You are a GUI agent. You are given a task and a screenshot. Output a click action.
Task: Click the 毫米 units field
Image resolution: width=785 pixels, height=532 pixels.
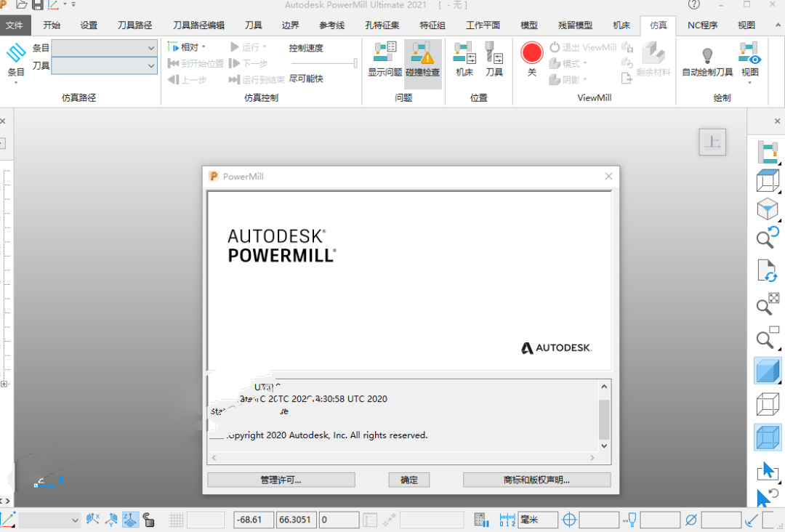[538, 520]
